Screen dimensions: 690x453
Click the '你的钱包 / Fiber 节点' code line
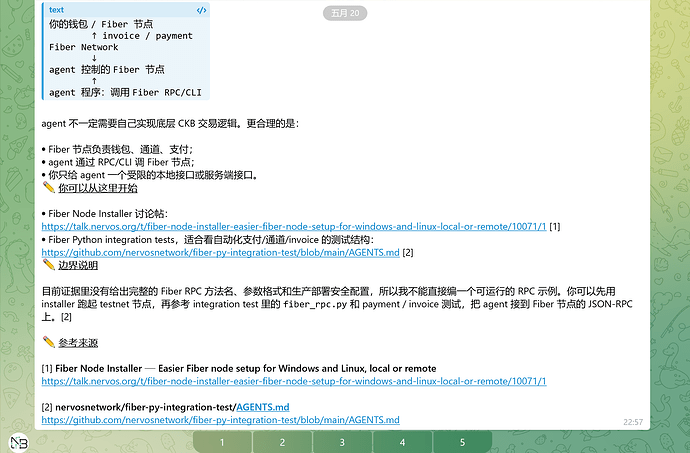click(x=101, y=24)
